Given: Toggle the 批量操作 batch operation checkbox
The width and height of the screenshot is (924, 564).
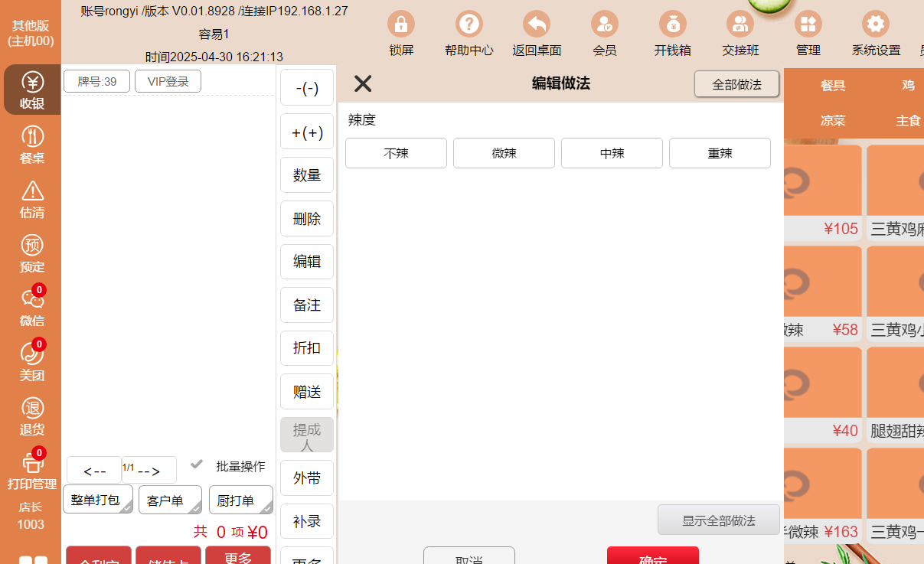Looking at the screenshot, I should tap(198, 465).
